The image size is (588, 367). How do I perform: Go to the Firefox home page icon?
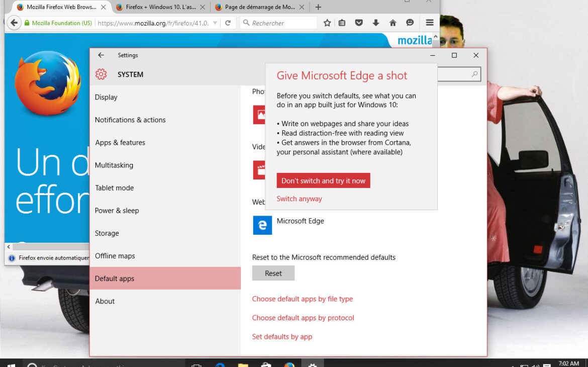[392, 23]
